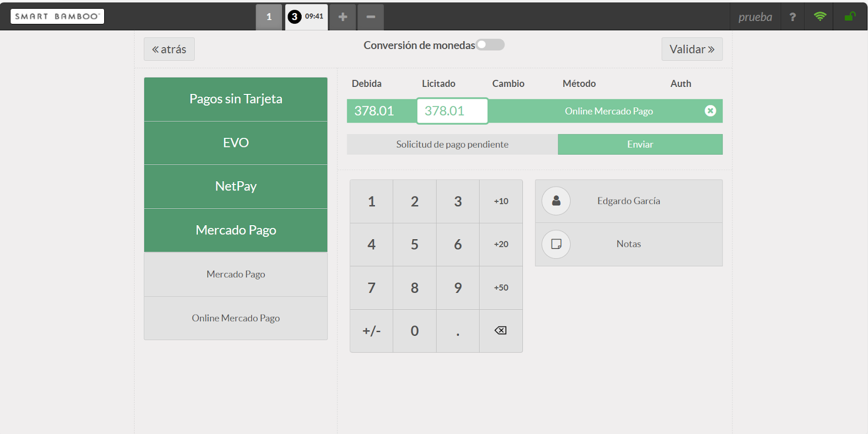Click the Notas sticky note icon
This screenshot has height=434, width=868.
click(556, 244)
